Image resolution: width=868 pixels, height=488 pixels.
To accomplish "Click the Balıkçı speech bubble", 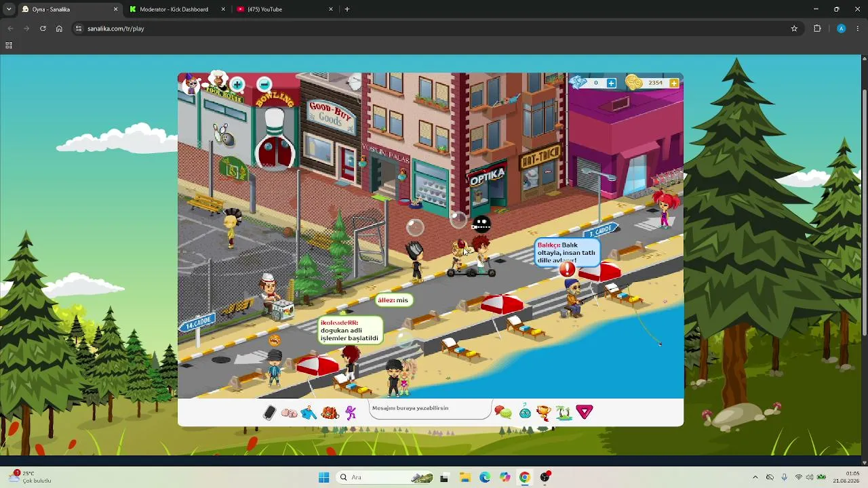I will (567, 252).
